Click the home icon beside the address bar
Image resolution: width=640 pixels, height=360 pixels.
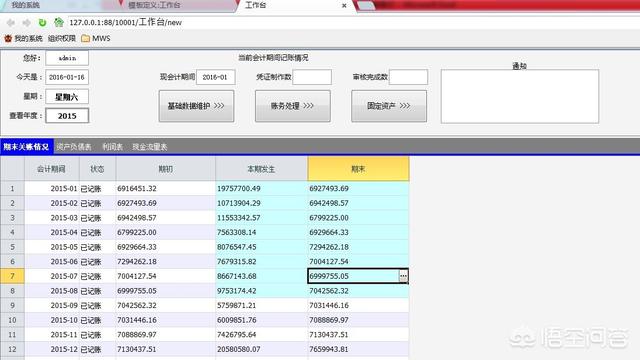(x=59, y=22)
